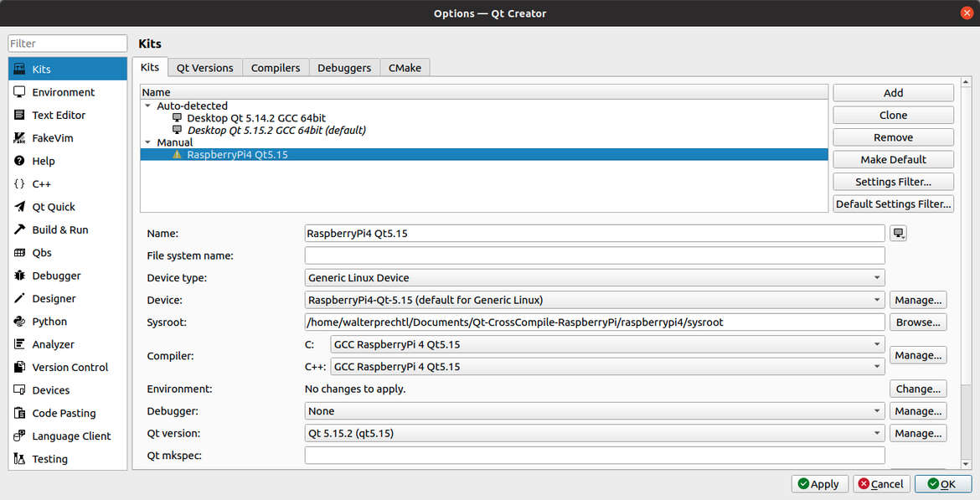Viewport: 980px width, 500px height.
Task: Click the Sysroot path field
Action: 595,322
